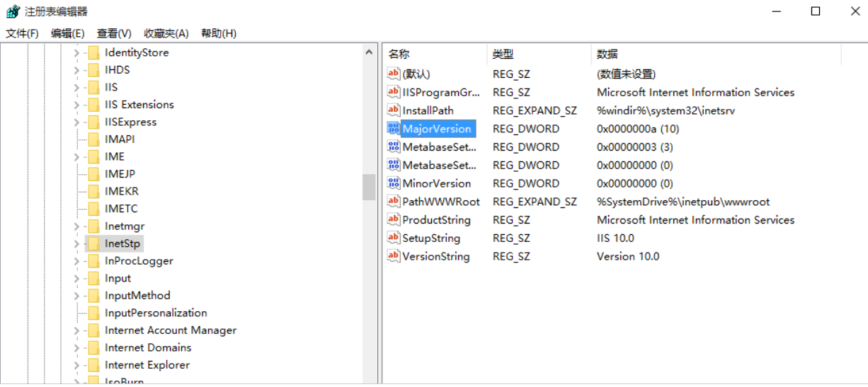Viewport: 868px width, 387px height.
Task: Expand the InputMethod tree node
Action: 76,296
